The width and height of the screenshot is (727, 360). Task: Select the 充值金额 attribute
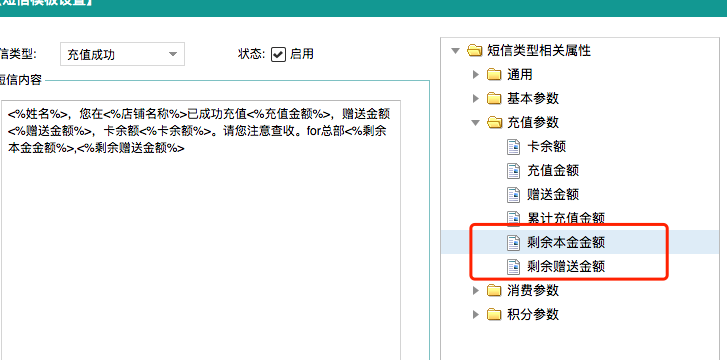coord(553,171)
